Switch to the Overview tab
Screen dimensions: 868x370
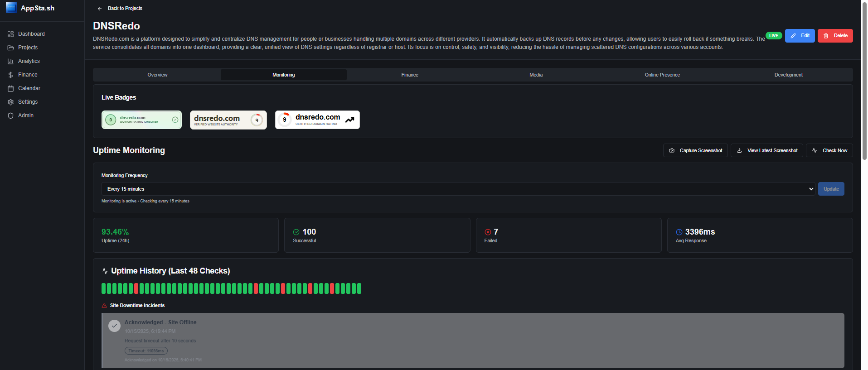click(157, 75)
